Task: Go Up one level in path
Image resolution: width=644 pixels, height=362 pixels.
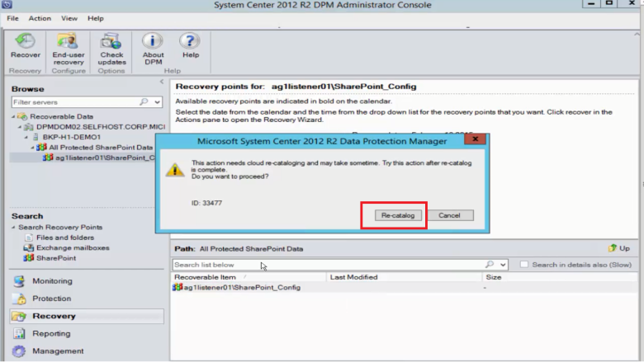Action: [619, 248]
